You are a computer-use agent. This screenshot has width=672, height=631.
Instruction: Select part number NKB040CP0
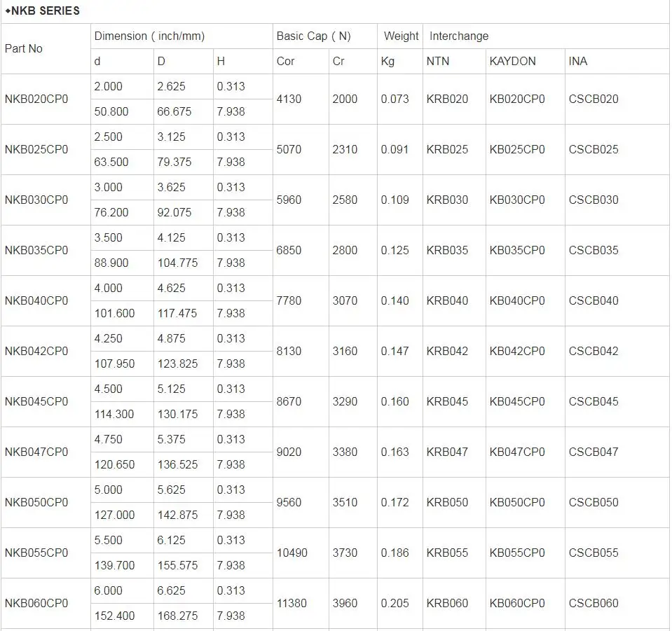click(x=36, y=300)
